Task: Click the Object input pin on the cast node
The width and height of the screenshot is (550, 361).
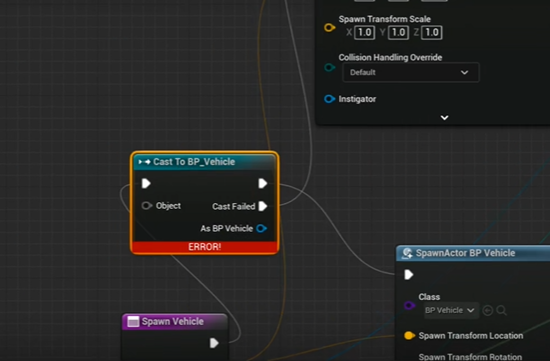Action: (x=147, y=206)
